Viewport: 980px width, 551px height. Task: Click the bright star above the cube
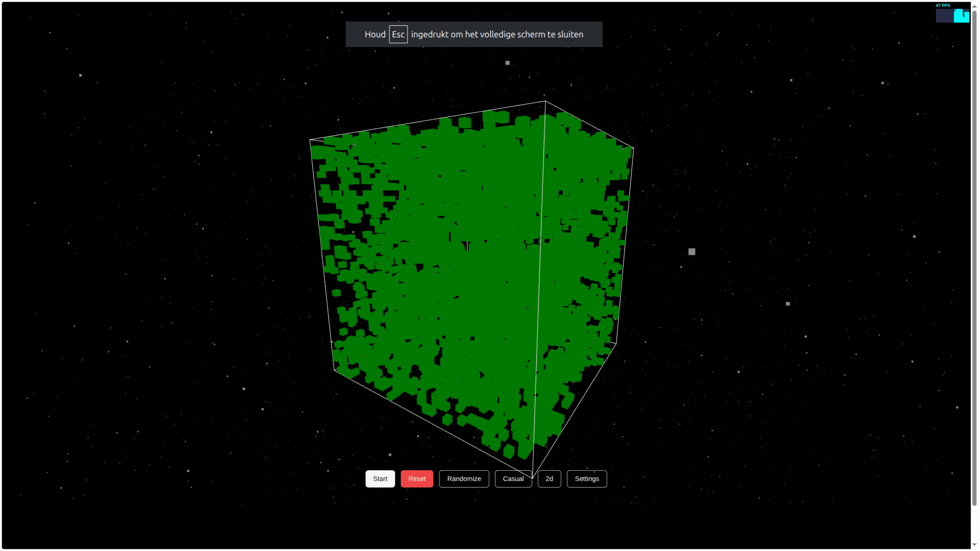point(507,63)
